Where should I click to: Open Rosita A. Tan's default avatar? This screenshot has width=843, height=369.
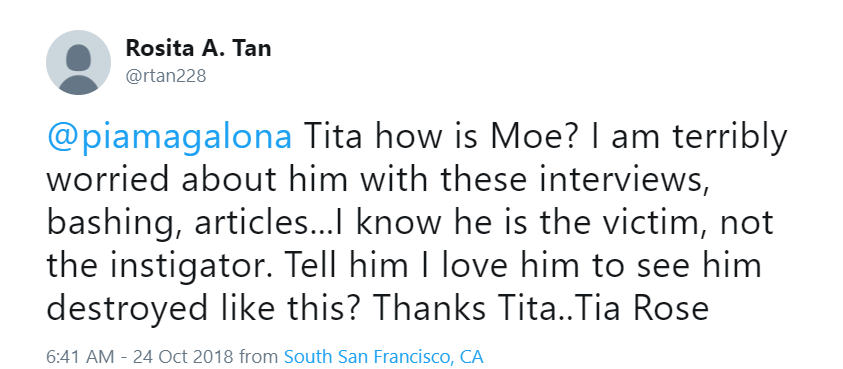click(78, 62)
